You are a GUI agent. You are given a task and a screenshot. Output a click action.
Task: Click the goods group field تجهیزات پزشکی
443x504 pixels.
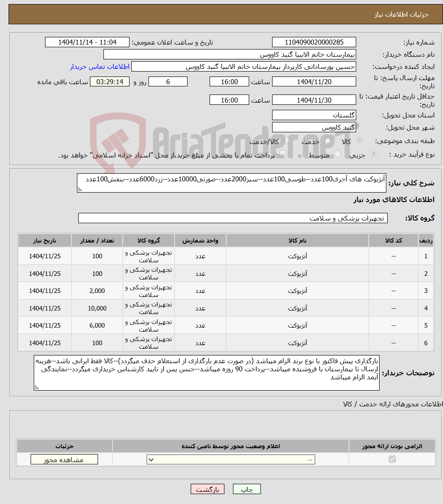(233, 218)
